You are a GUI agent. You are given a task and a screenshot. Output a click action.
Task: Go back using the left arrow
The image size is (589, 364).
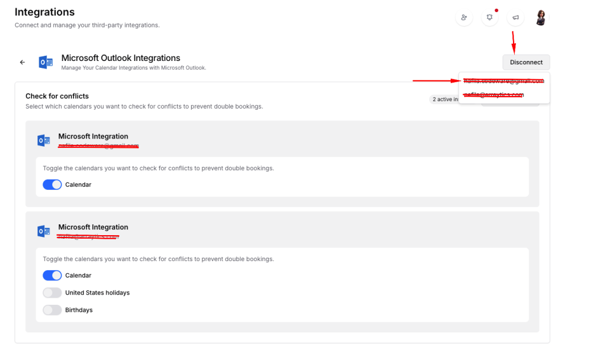click(22, 62)
